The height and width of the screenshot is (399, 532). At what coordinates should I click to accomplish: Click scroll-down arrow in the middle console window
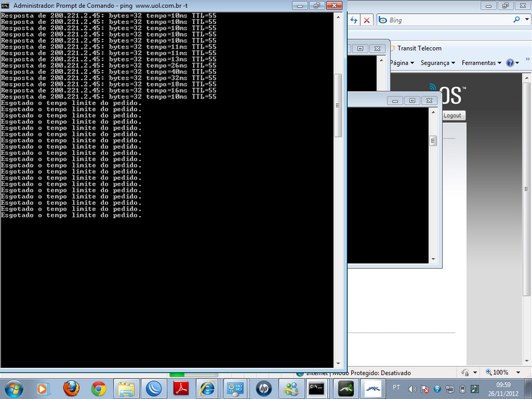pyautogui.click(x=434, y=259)
